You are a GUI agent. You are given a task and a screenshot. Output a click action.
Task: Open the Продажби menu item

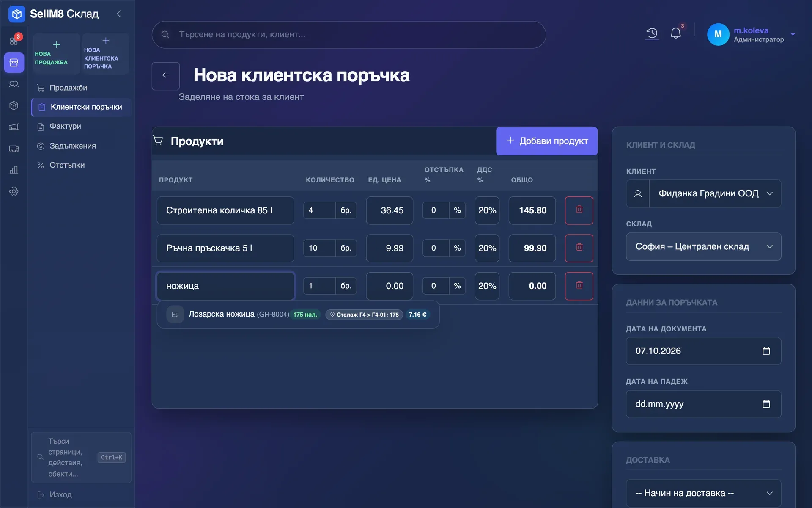(80, 88)
